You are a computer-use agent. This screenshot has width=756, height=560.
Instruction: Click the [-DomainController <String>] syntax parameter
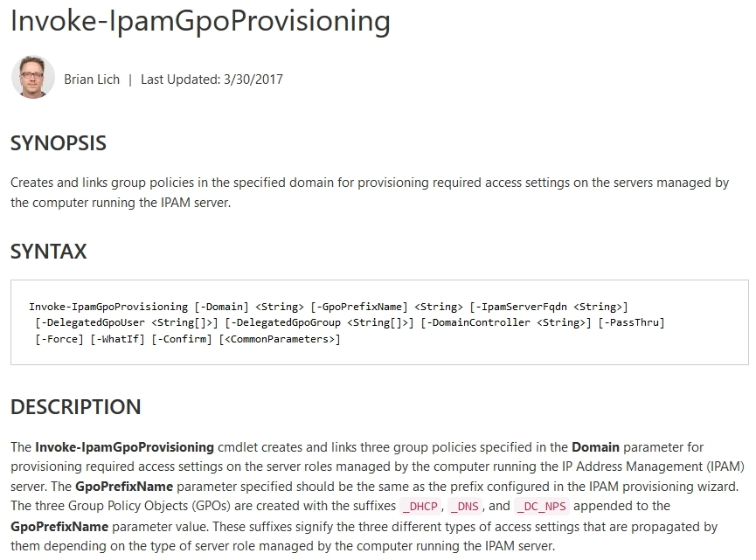tap(506, 322)
